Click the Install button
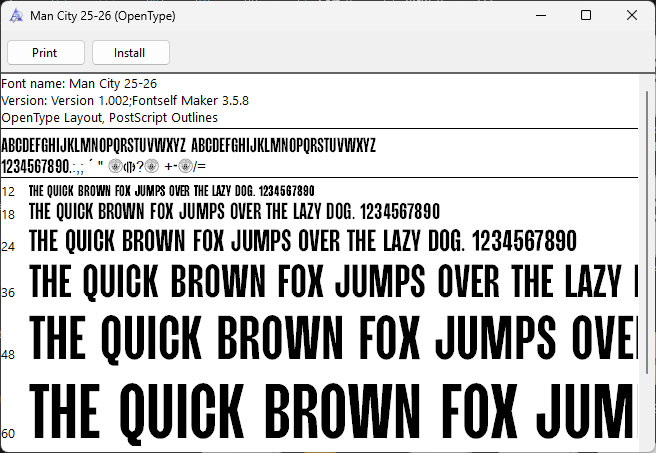This screenshot has width=656, height=453. [130, 53]
